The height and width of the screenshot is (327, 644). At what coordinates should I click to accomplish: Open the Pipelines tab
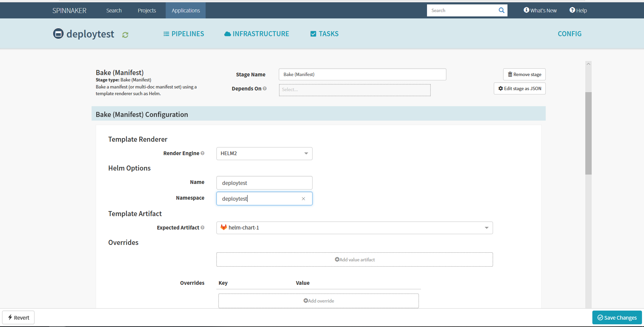pyautogui.click(x=184, y=34)
